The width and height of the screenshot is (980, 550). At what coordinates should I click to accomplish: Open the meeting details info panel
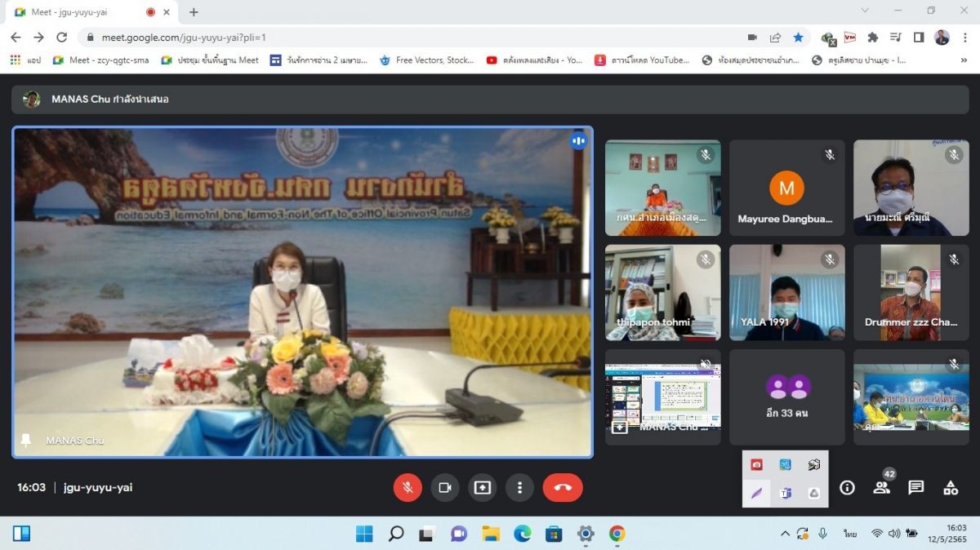tap(847, 487)
